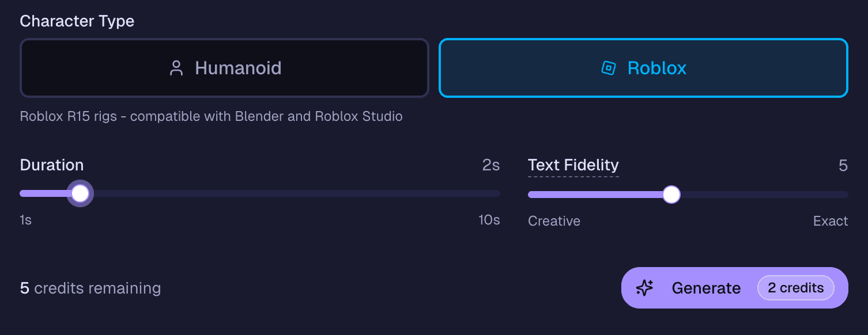This screenshot has height=335, width=868.
Task: Click the Generate button
Action: (x=706, y=288)
